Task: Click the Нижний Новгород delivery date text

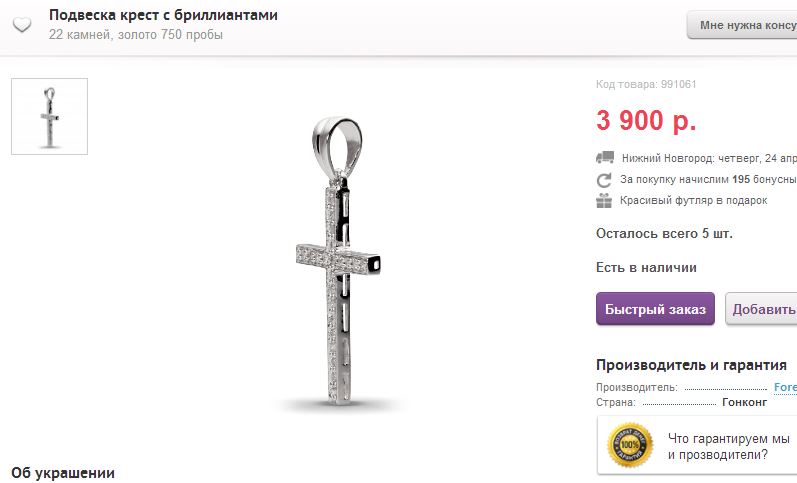Action: click(709, 158)
